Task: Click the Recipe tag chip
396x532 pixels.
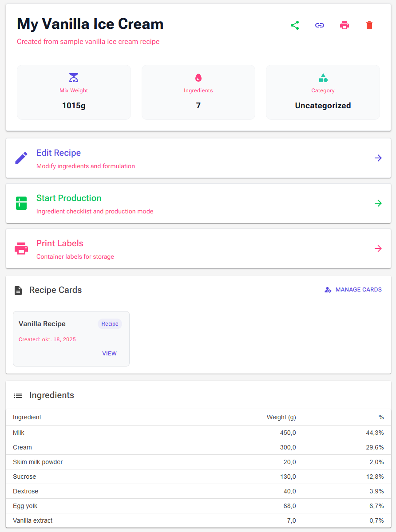Action: 110,323
